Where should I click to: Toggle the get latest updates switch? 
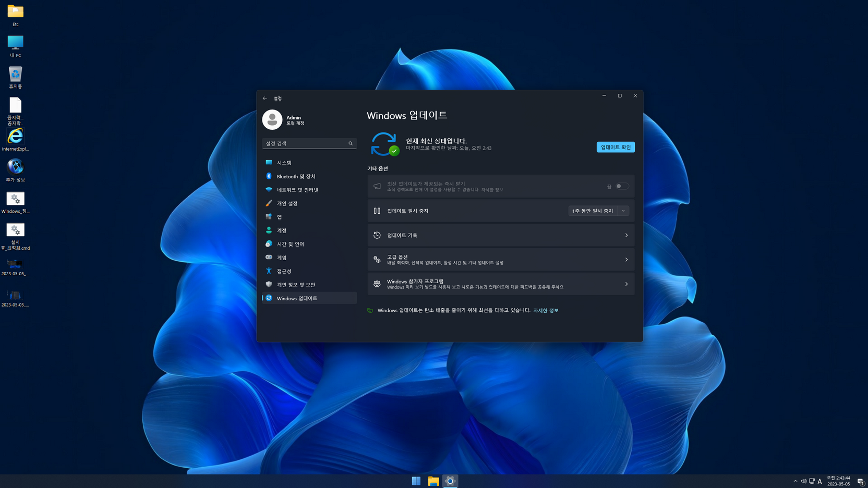click(x=622, y=186)
